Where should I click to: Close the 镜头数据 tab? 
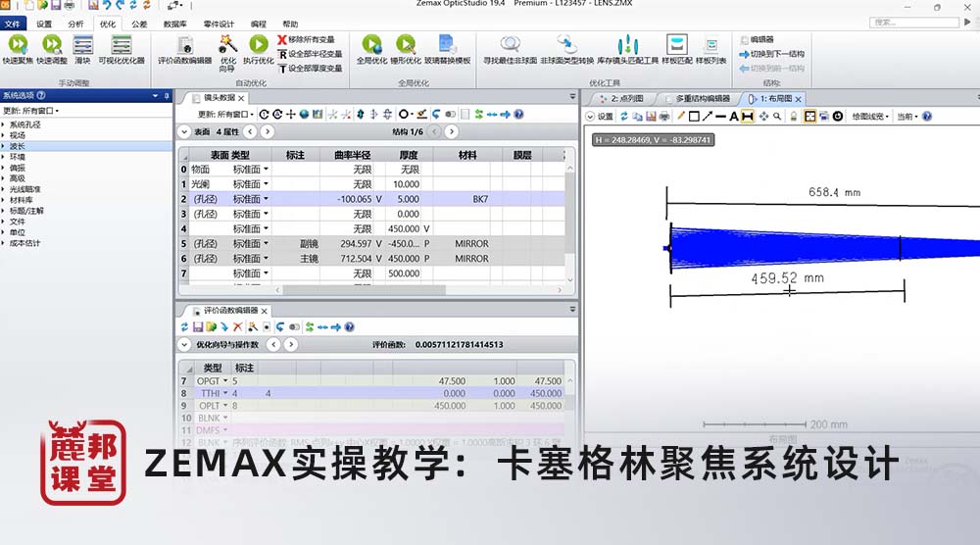click(x=241, y=98)
